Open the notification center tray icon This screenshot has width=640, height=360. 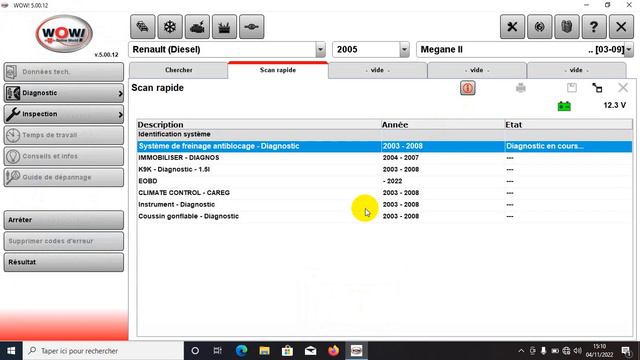[x=626, y=351]
